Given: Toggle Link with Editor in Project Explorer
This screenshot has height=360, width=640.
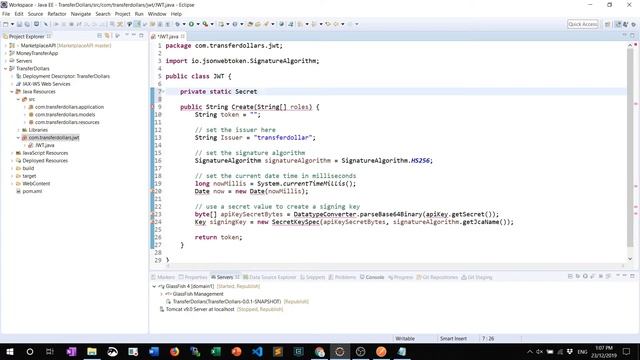Looking at the screenshot, I should (107, 36).
